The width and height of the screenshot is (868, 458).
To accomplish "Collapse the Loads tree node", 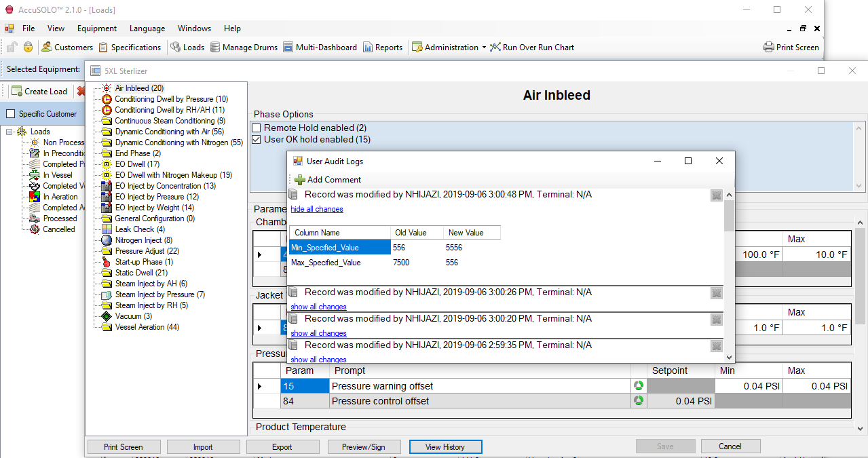I will click(10, 132).
